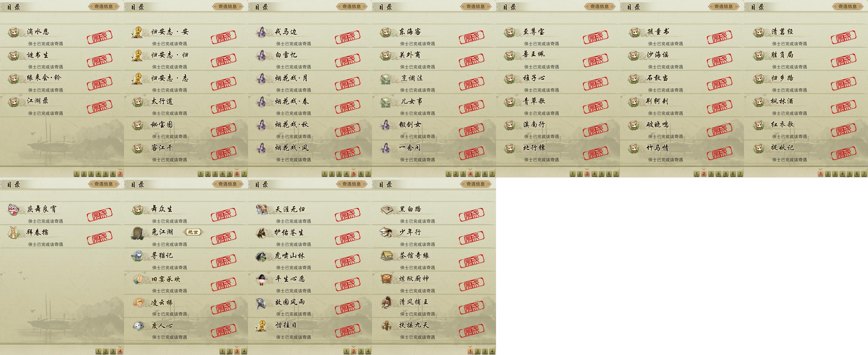The height and width of the screenshot is (355, 868).
Task: Click the 兔江湖 tombstone icon
Action: click(x=138, y=233)
